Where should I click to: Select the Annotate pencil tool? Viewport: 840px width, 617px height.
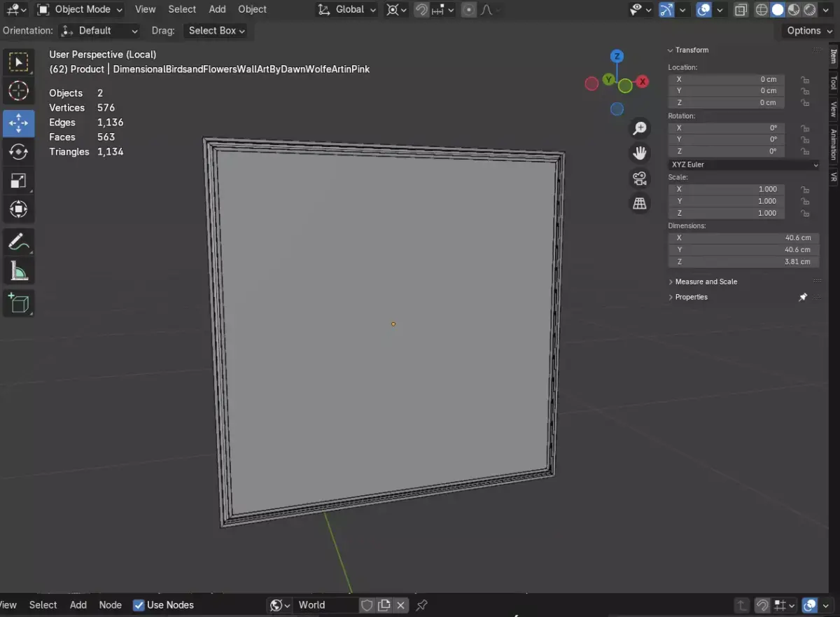point(19,242)
